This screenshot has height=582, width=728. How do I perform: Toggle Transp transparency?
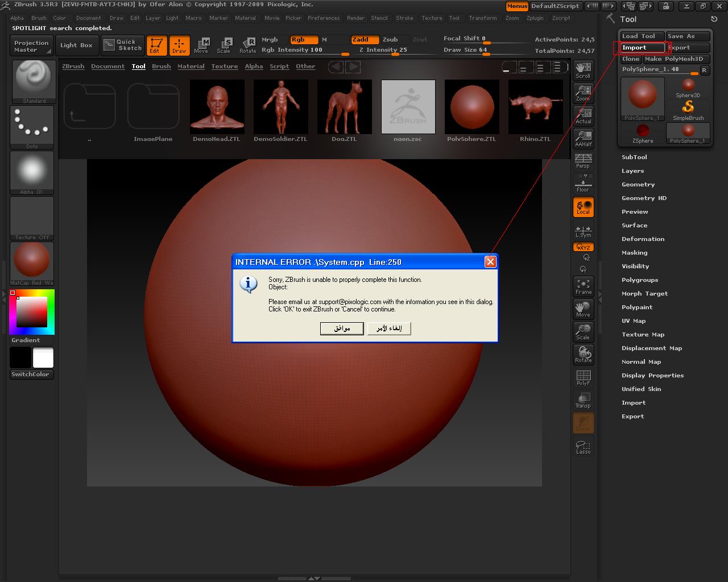[583, 400]
